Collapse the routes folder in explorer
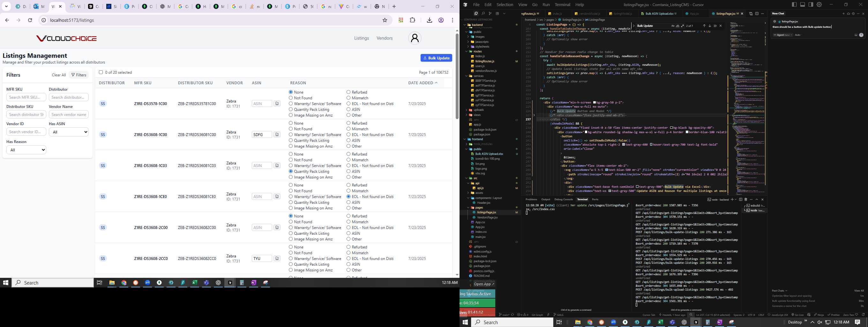Image resolution: width=868 pixels, height=327 pixels. tap(467, 51)
